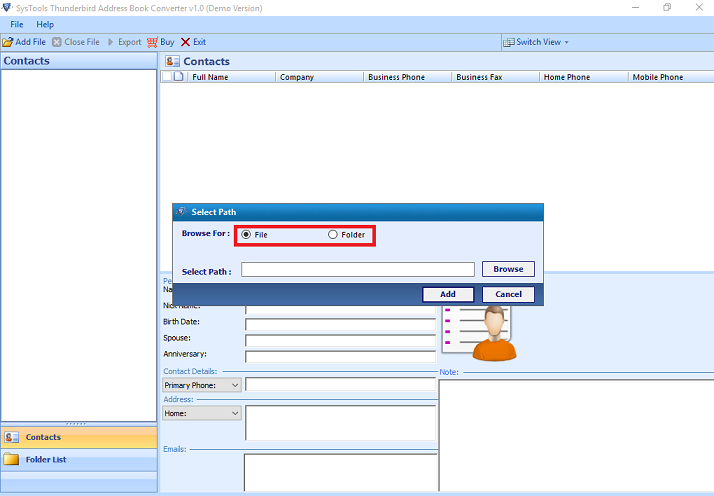
Task: Open the Primary Phone dropdown
Action: pos(202,385)
